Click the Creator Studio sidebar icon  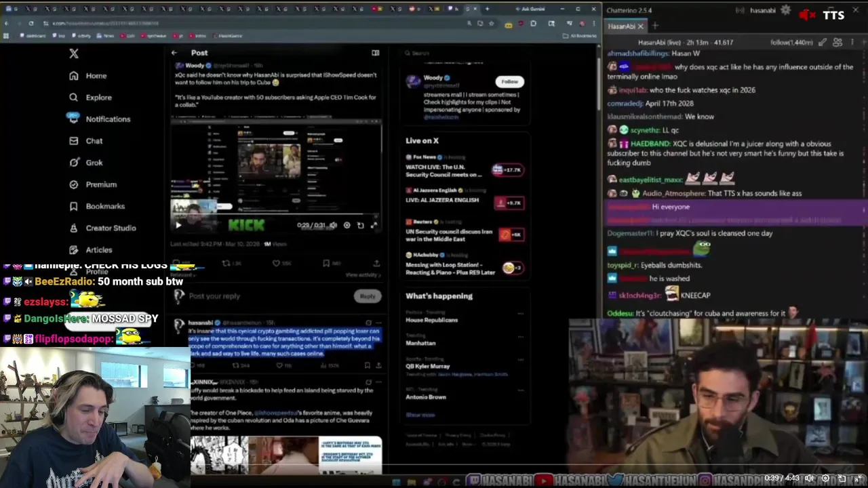[x=74, y=228]
